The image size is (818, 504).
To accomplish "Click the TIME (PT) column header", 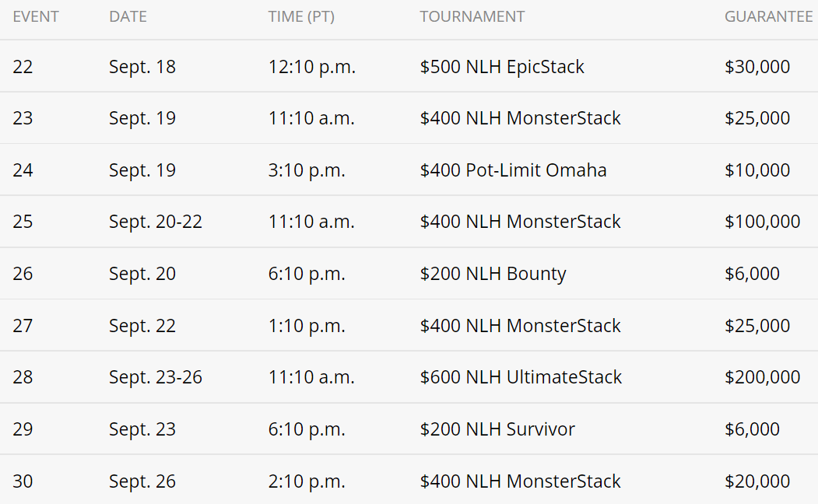I will pyautogui.click(x=301, y=16).
